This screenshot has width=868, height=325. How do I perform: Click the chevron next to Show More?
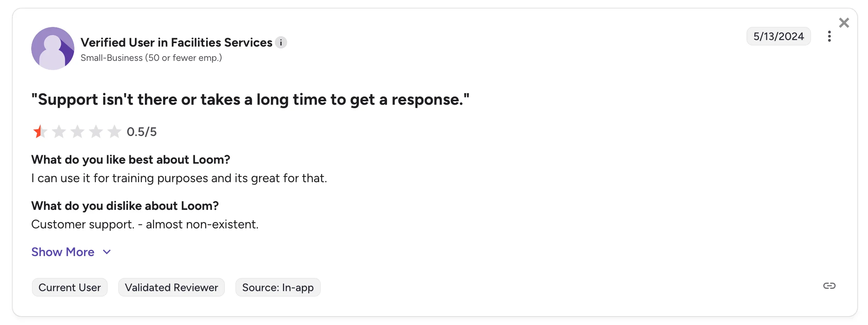click(106, 252)
